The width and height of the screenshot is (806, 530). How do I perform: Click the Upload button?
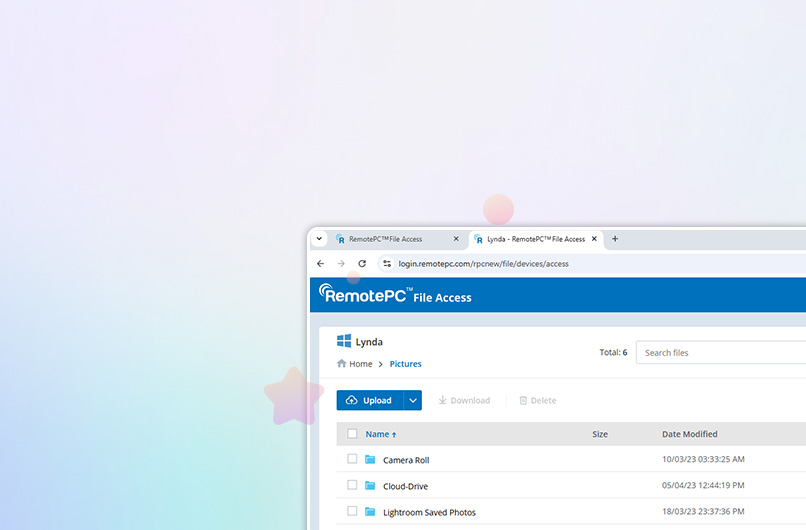coord(370,400)
